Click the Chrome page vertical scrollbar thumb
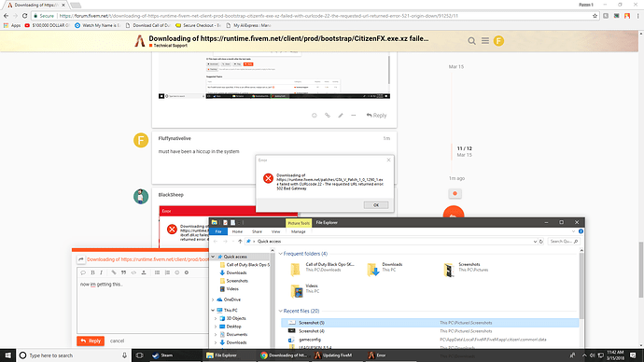The width and height of the screenshot is (644, 362). 640,270
